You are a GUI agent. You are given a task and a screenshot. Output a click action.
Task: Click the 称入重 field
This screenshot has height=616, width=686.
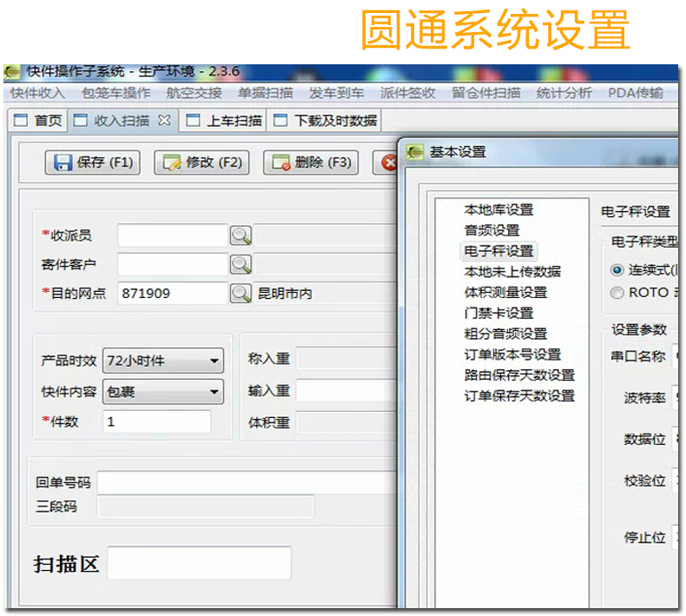tap(346, 359)
